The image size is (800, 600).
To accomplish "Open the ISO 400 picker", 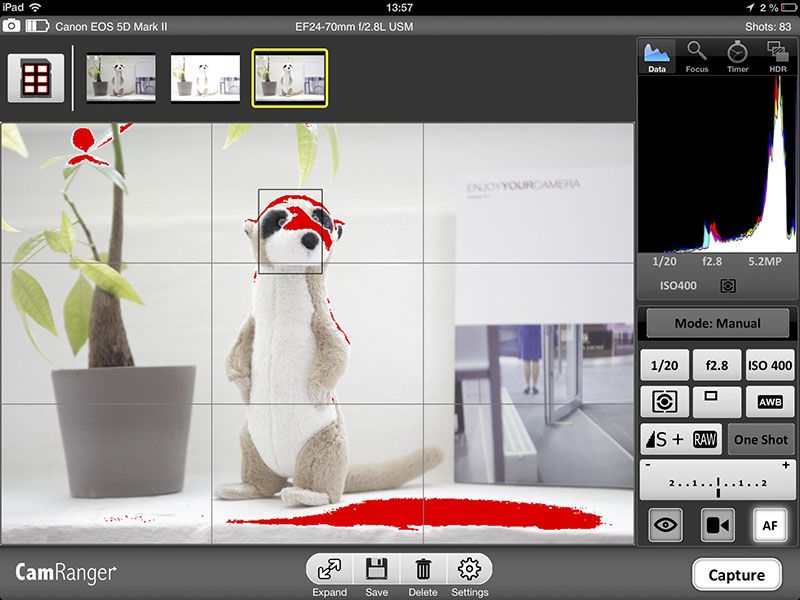I will [769, 366].
